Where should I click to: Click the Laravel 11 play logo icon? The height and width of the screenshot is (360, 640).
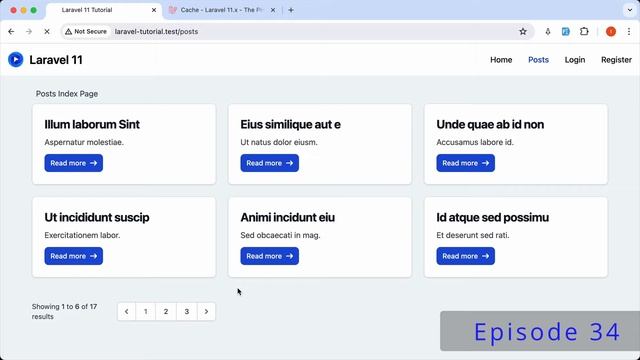point(16,60)
